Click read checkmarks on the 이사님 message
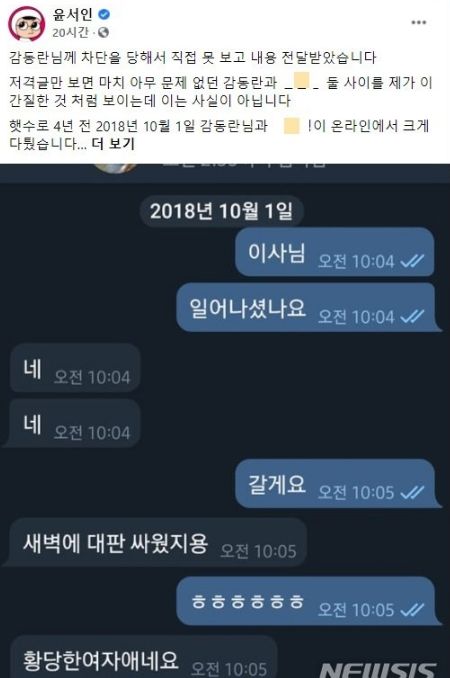 (412, 261)
